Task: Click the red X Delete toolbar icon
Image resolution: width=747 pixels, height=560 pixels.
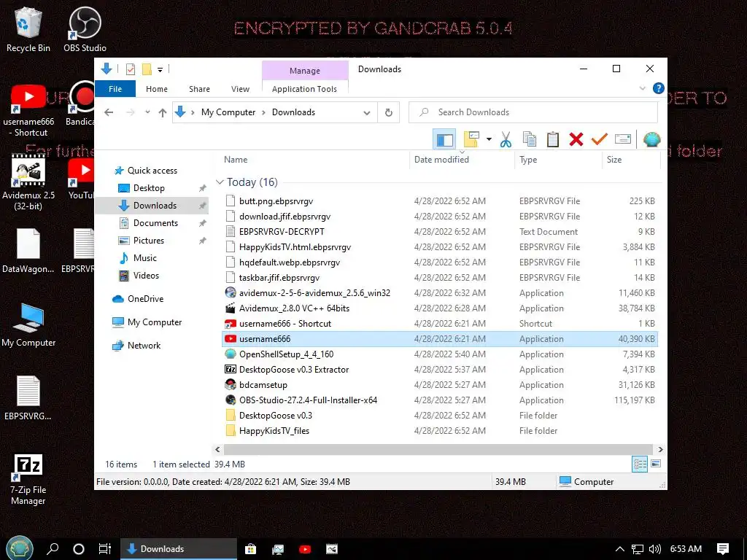Action: pos(576,139)
